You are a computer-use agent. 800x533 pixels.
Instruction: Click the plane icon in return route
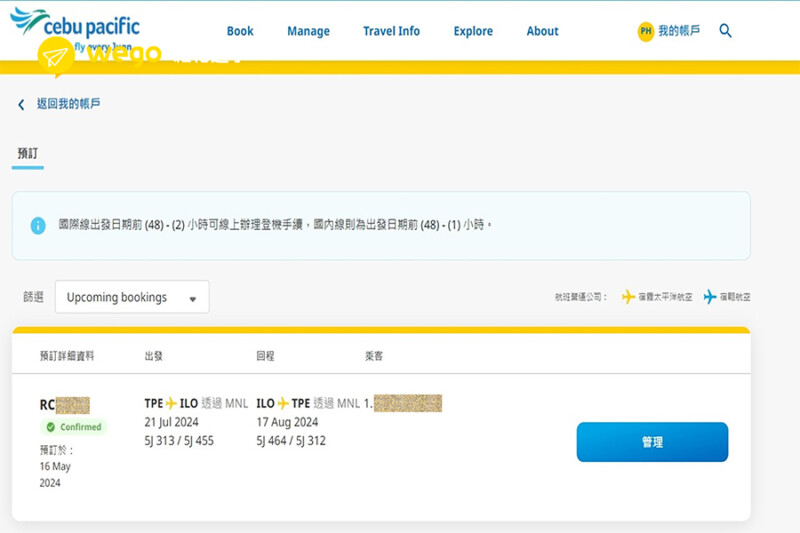283,403
